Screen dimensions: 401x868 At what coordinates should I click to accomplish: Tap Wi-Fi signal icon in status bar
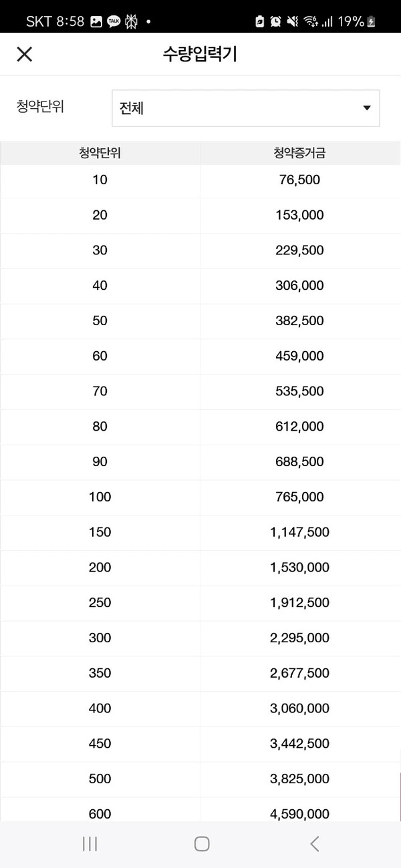(x=310, y=21)
